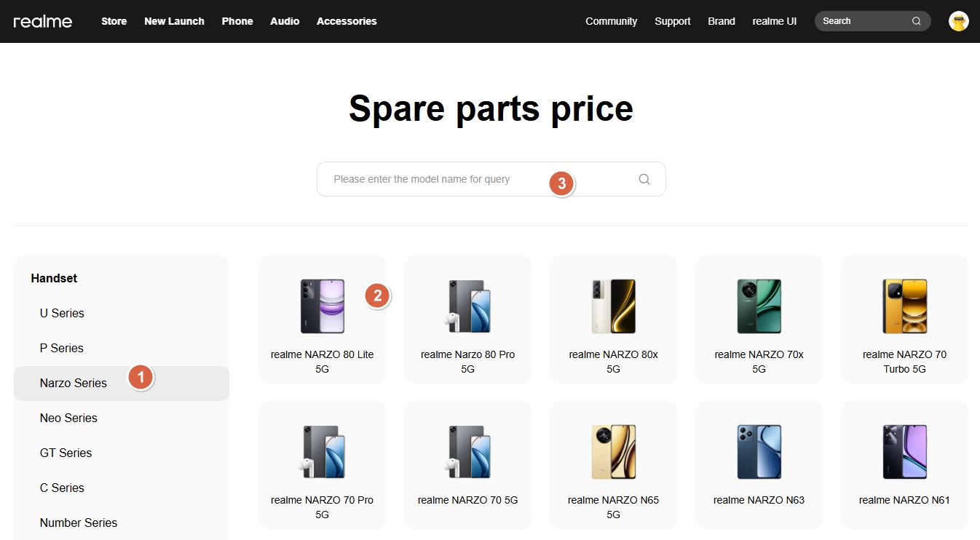Select Narzo Series in handset list
This screenshot has width=980, height=540.
point(74,383)
